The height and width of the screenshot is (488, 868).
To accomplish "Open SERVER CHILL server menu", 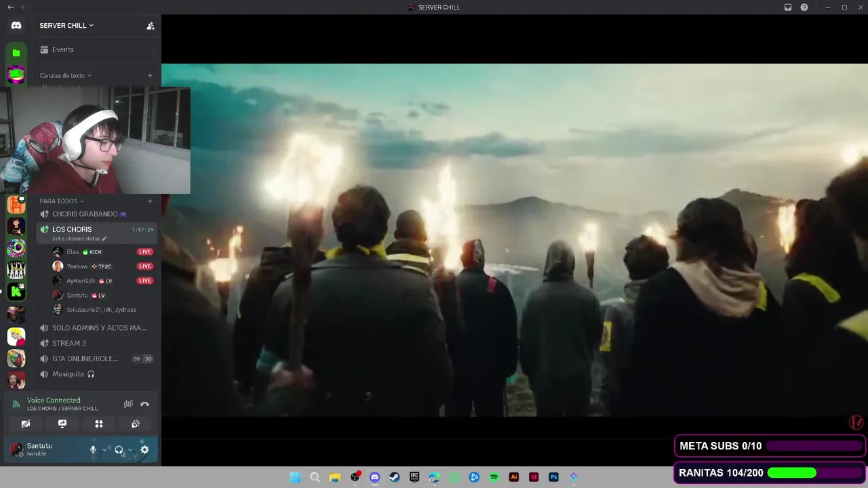I will point(66,26).
